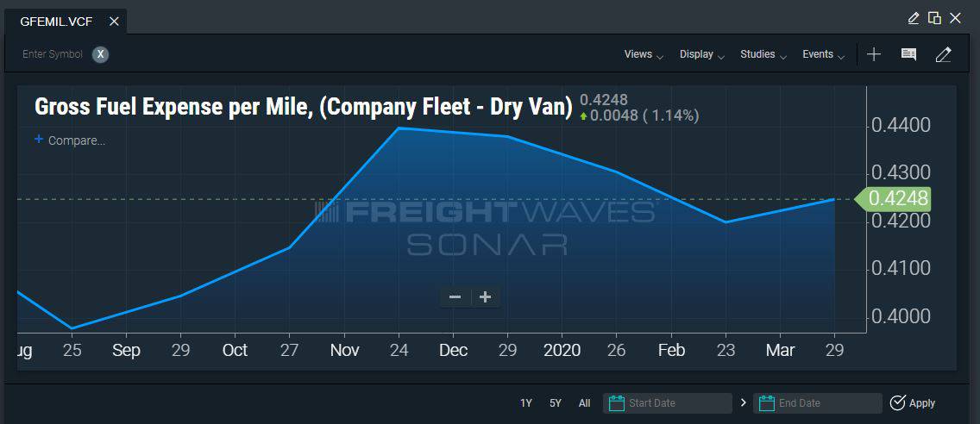This screenshot has height=424, width=980.
Task: Set range to 5Y
Action: pyautogui.click(x=556, y=403)
